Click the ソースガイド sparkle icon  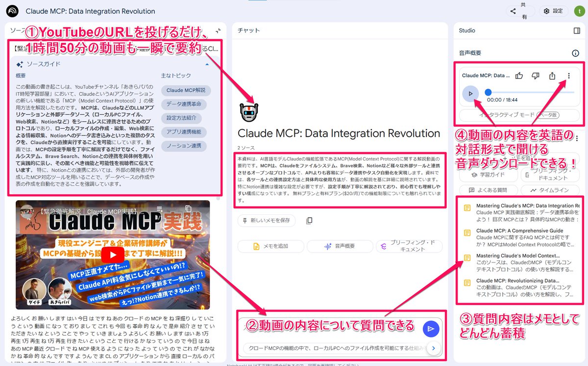click(20, 64)
